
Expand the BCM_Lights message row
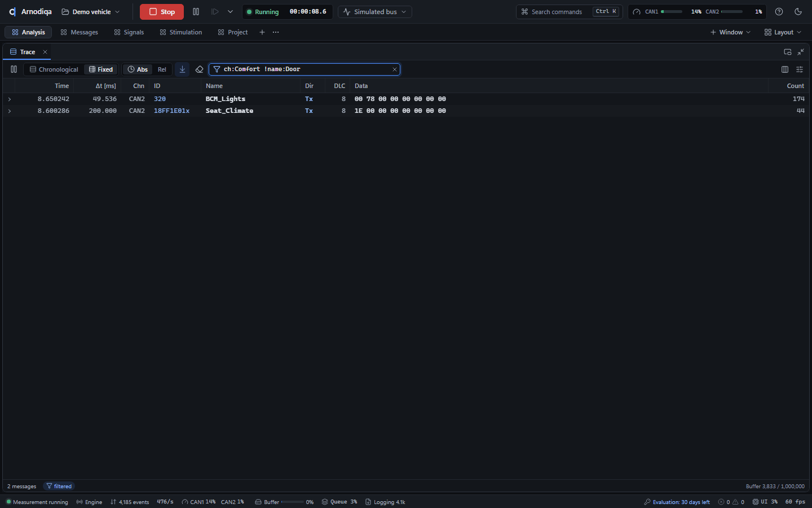coord(10,99)
